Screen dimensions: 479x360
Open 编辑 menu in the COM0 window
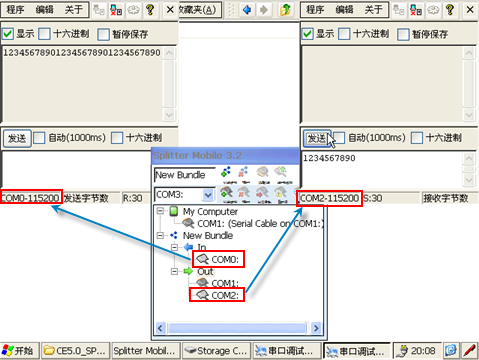click(x=44, y=10)
